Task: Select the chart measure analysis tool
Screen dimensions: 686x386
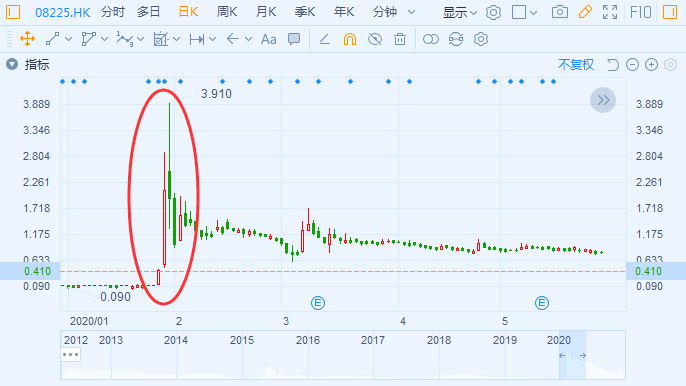Action: pyautogui.click(x=161, y=39)
